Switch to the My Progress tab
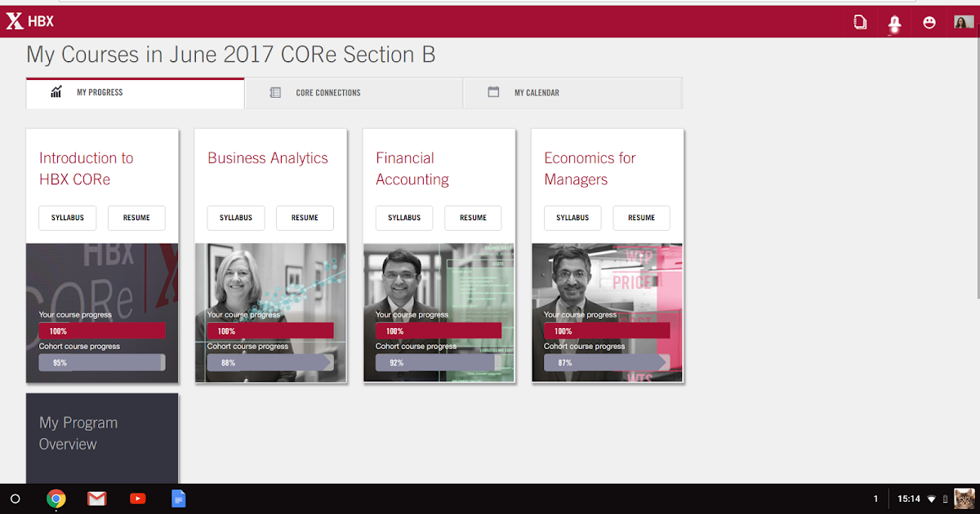 pyautogui.click(x=135, y=93)
